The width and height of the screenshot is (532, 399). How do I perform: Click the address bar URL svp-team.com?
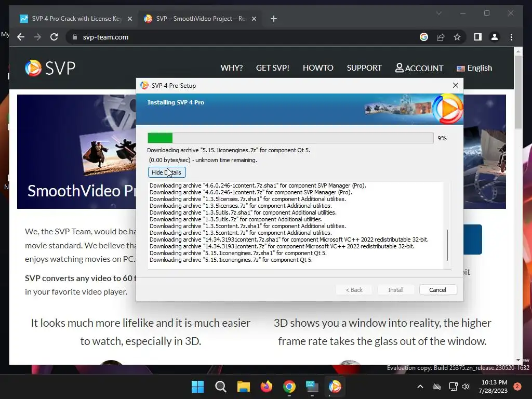(x=105, y=37)
